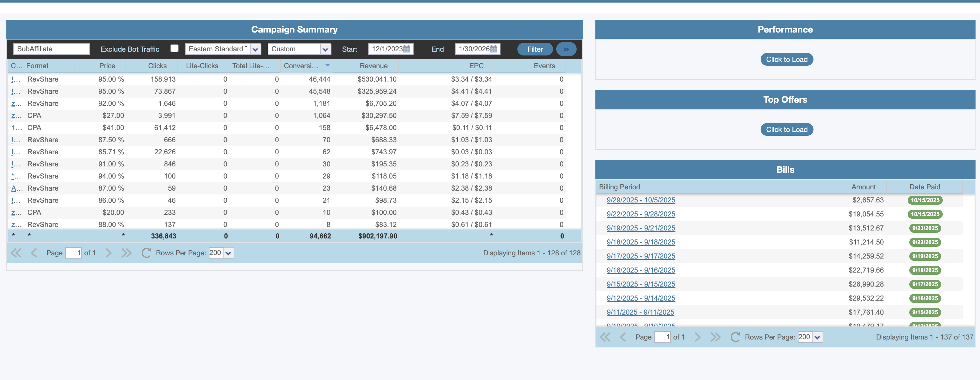The image size is (980, 380).
Task: Refresh the Campaign Summary grid
Action: point(146,252)
